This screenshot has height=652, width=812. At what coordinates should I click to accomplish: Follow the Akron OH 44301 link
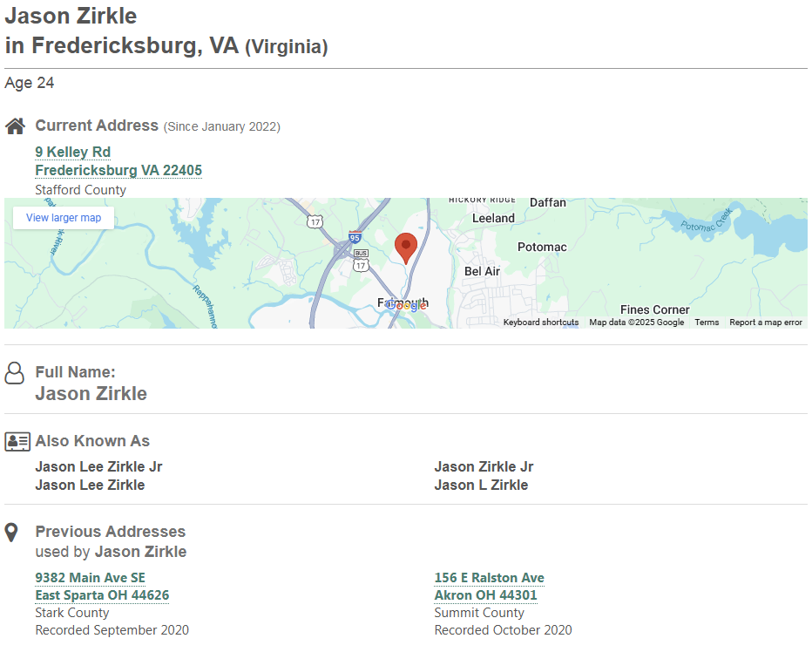[485, 595]
